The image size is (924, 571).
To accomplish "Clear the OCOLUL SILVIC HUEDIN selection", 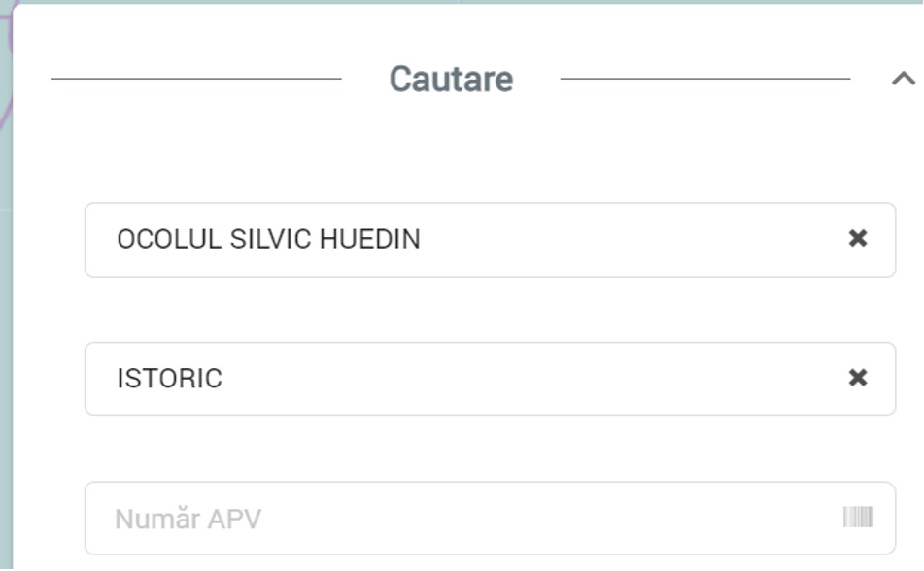I will coord(857,239).
